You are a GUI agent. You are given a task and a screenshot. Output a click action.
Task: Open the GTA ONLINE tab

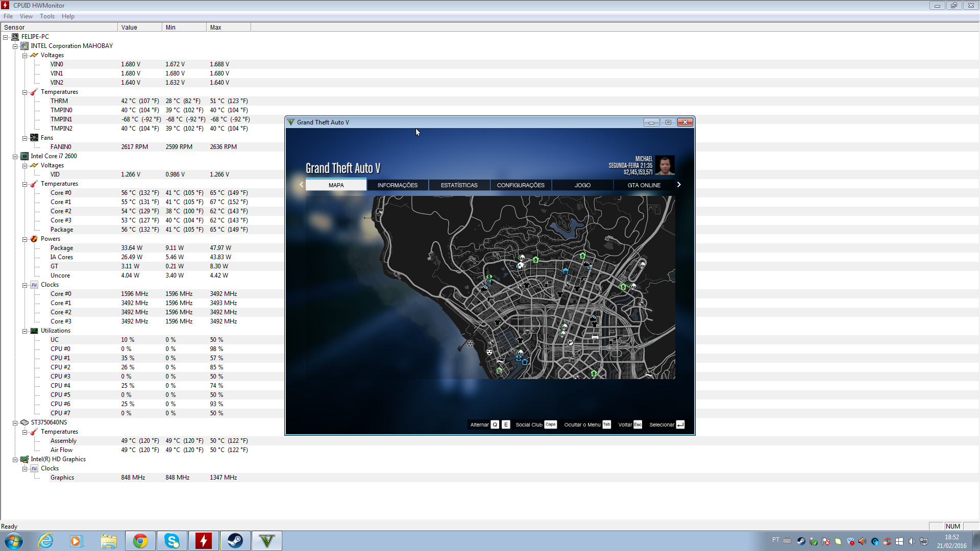[644, 185]
